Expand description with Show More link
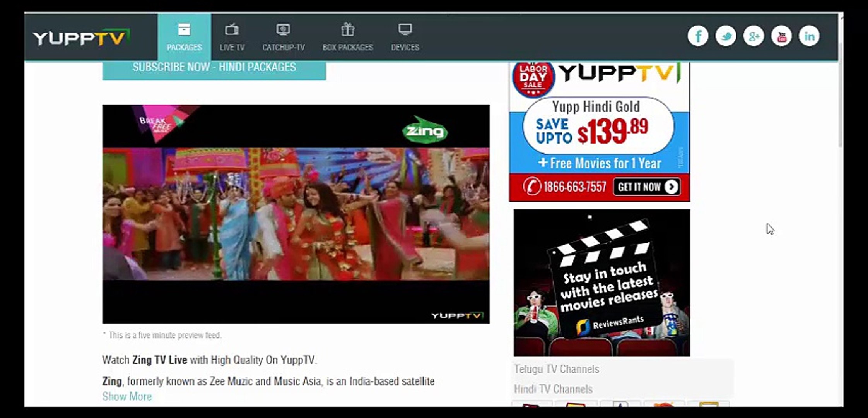 [x=127, y=396]
